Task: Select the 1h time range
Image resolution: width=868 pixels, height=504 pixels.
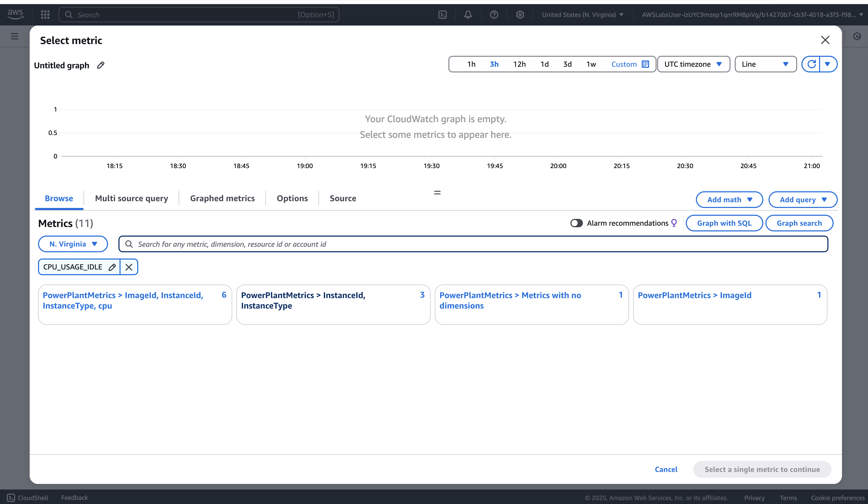Action: [471, 64]
